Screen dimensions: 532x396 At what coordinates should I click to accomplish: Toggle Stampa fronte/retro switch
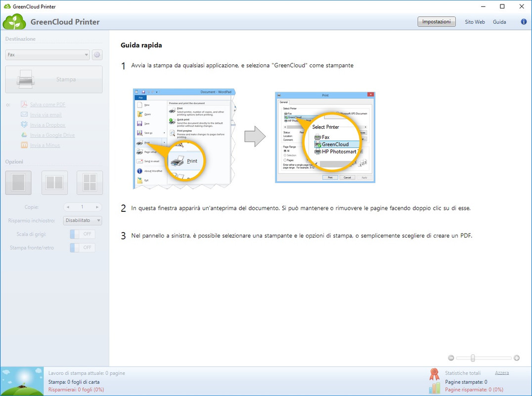(83, 247)
